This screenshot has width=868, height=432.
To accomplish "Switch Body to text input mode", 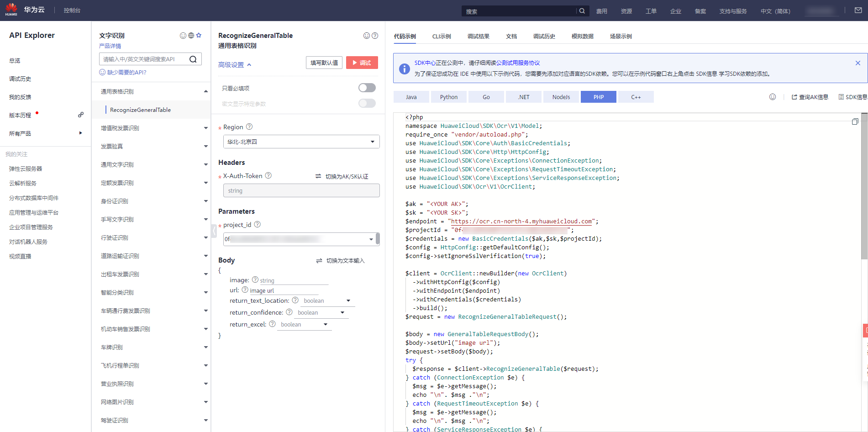I will point(341,261).
